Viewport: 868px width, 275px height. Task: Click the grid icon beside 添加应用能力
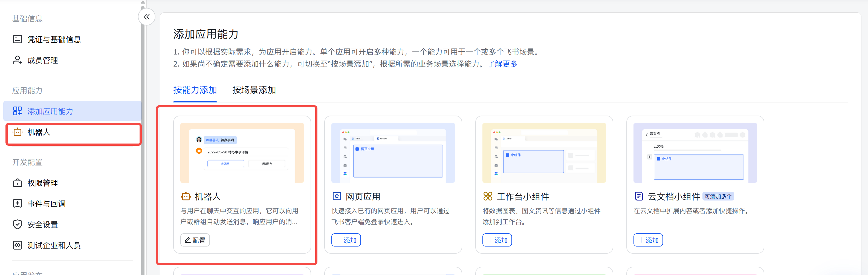17,111
